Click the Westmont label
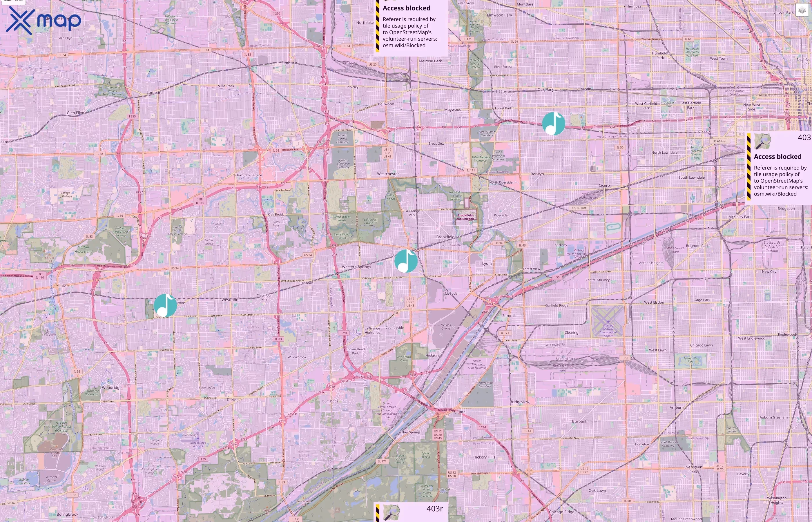The image size is (812, 522). click(231, 300)
